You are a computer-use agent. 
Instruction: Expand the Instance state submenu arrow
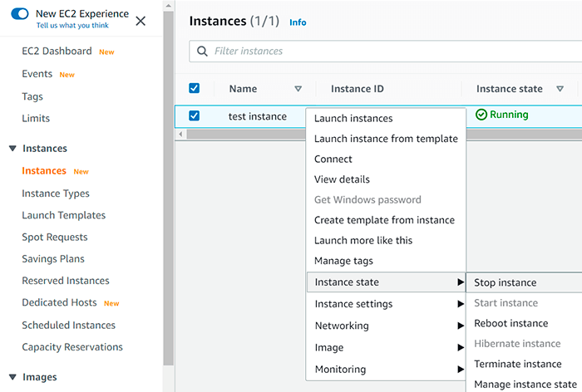click(461, 282)
